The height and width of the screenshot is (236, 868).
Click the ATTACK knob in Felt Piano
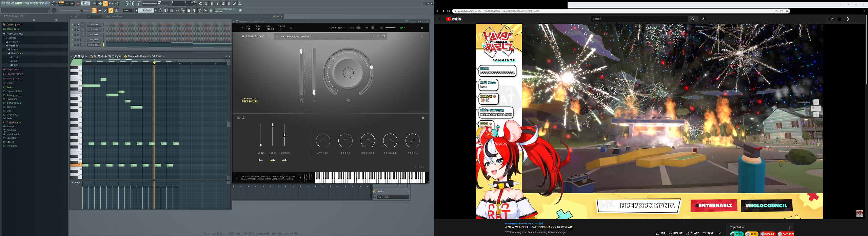point(323,140)
